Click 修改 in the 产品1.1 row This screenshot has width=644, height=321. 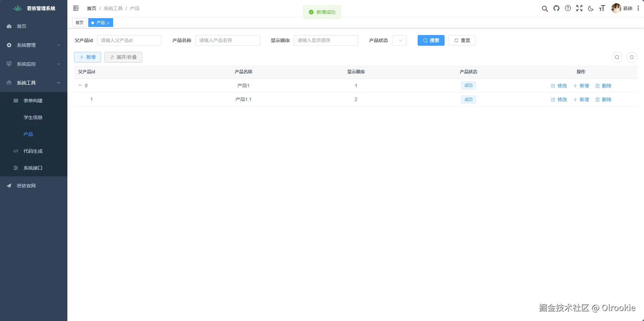point(559,100)
